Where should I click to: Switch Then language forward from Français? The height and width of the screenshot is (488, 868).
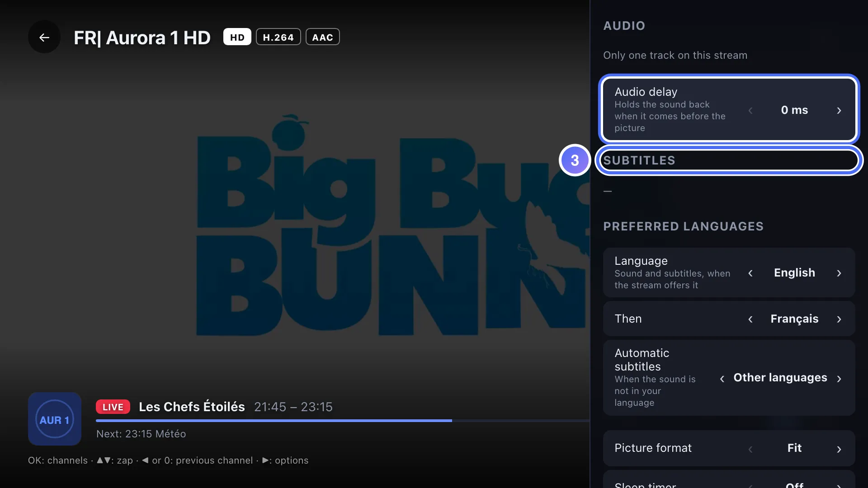click(839, 319)
